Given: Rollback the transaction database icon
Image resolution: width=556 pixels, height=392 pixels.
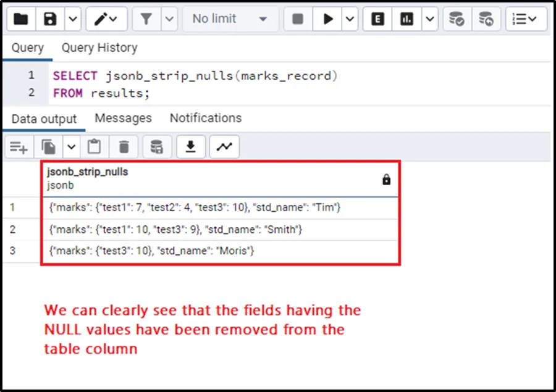Looking at the screenshot, I should [486, 19].
